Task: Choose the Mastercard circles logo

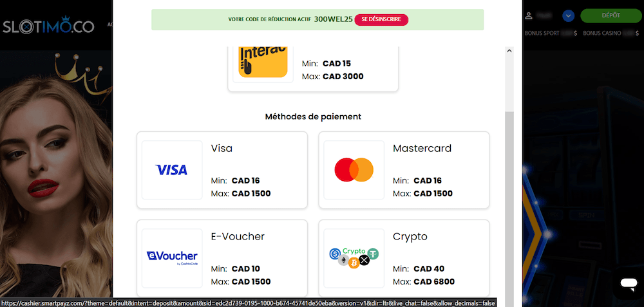Action: coord(354,170)
